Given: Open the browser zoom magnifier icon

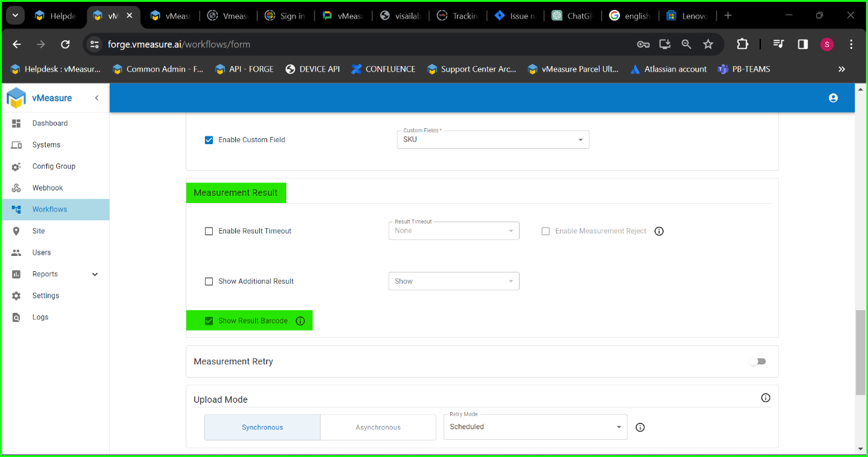Looking at the screenshot, I should click(x=686, y=44).
